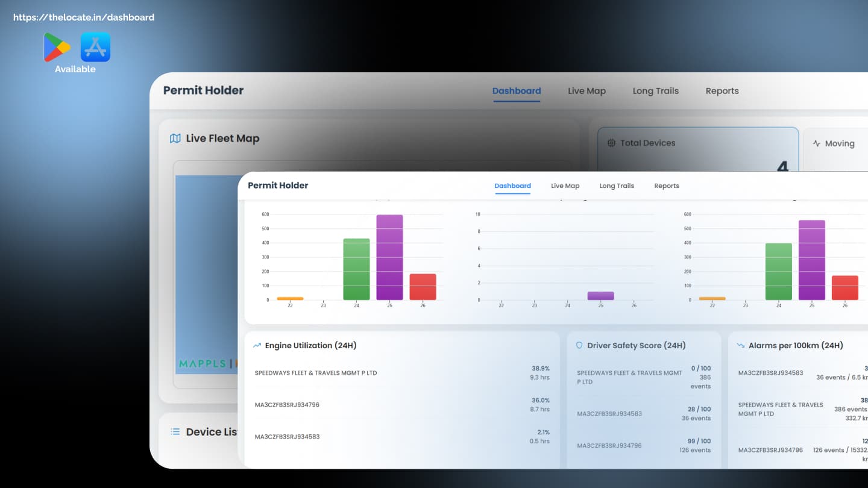Image resolution: width=868 pixels, height=488 pixels.
Task: Click the active Dashboard tab
Action: pyautogui.click(x=512, y=186)
